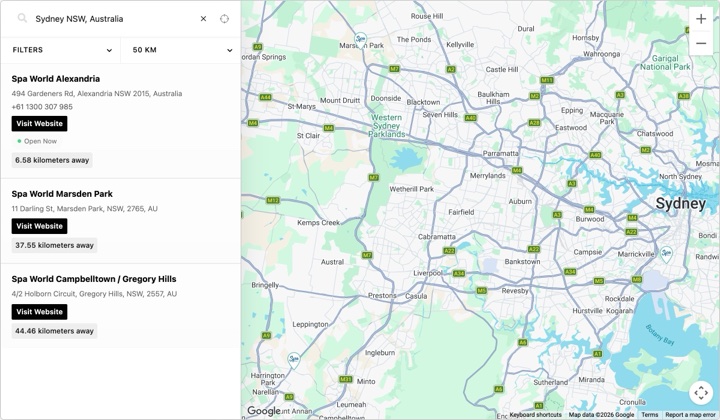The width and height of the screenshot is (720, 420).
Task: Click the Botany Bay label
Action: pyautogui.click(x=660, y=335)
